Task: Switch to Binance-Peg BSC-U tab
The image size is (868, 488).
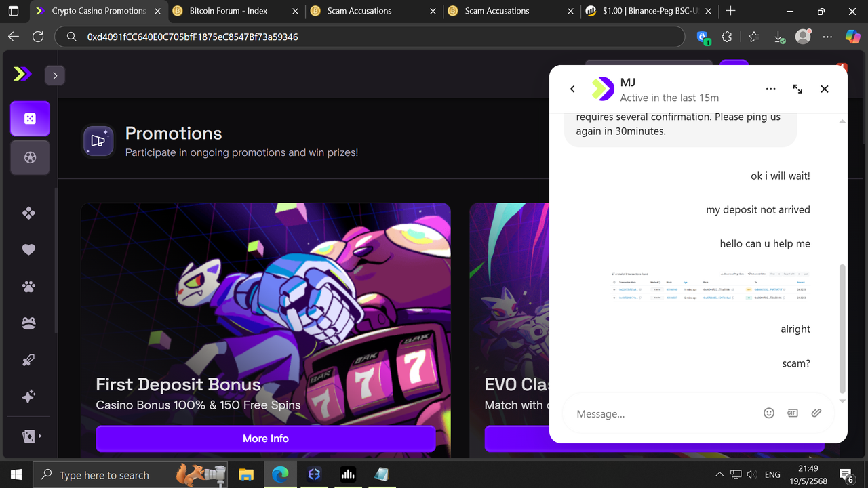Action: [x=648, y=11]
